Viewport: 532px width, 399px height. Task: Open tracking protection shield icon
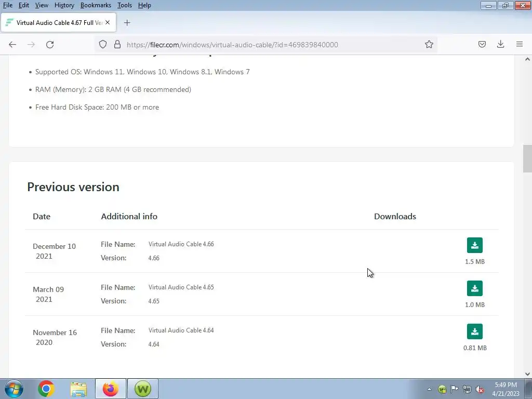click(x=103, y=45)
